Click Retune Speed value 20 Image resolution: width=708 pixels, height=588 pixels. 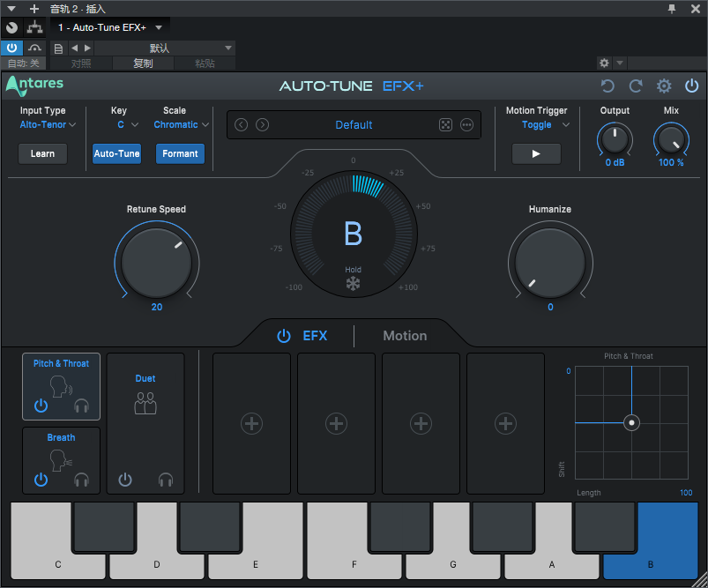click(x=157, y=307)
